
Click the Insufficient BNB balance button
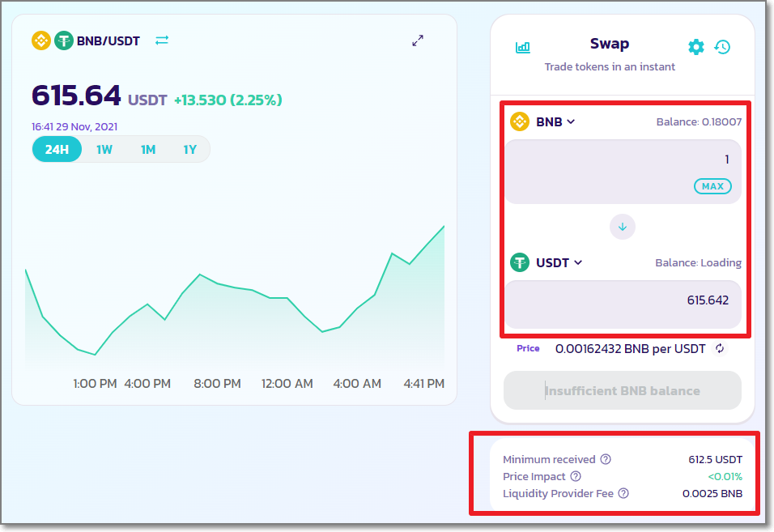coord(623,390)
